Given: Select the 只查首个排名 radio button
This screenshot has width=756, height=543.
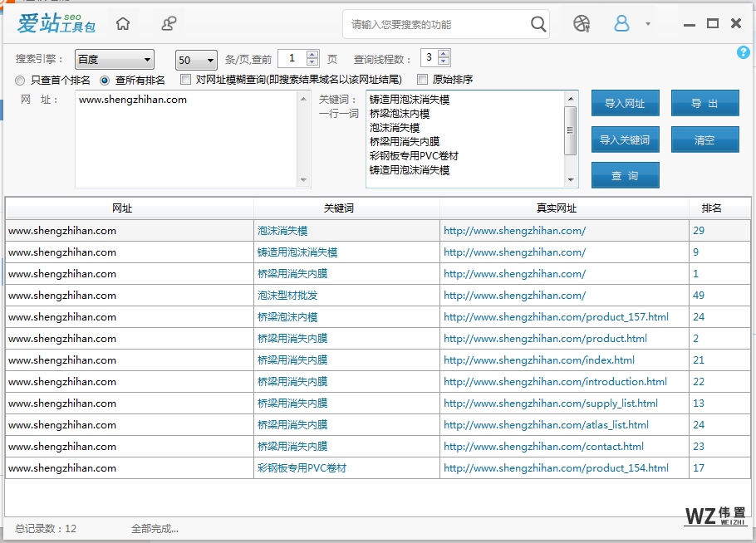Looking at the screenshot, I should pos(18,80).
